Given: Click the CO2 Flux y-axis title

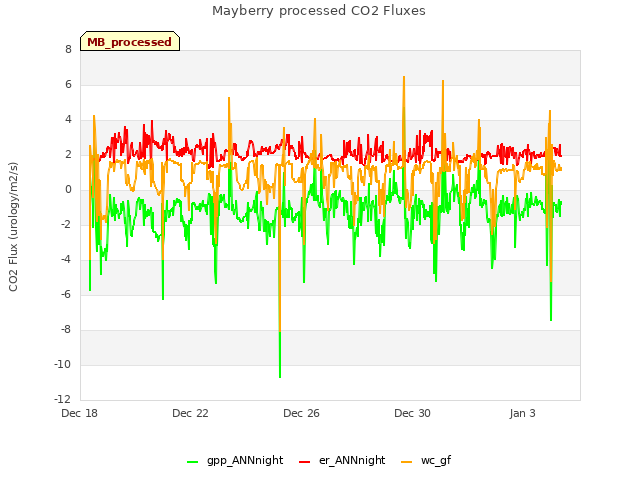Looking at the screenshot, I should tap(13, 227).
